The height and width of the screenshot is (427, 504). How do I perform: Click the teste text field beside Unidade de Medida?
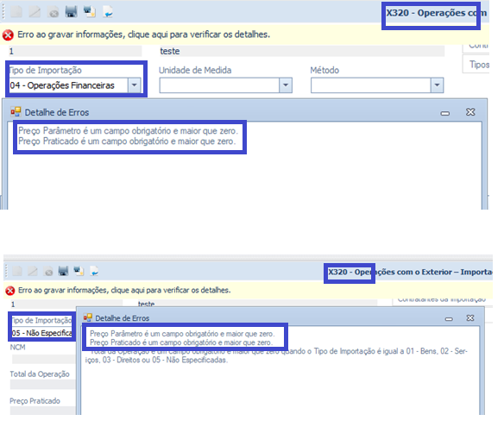tap(302, 51)
